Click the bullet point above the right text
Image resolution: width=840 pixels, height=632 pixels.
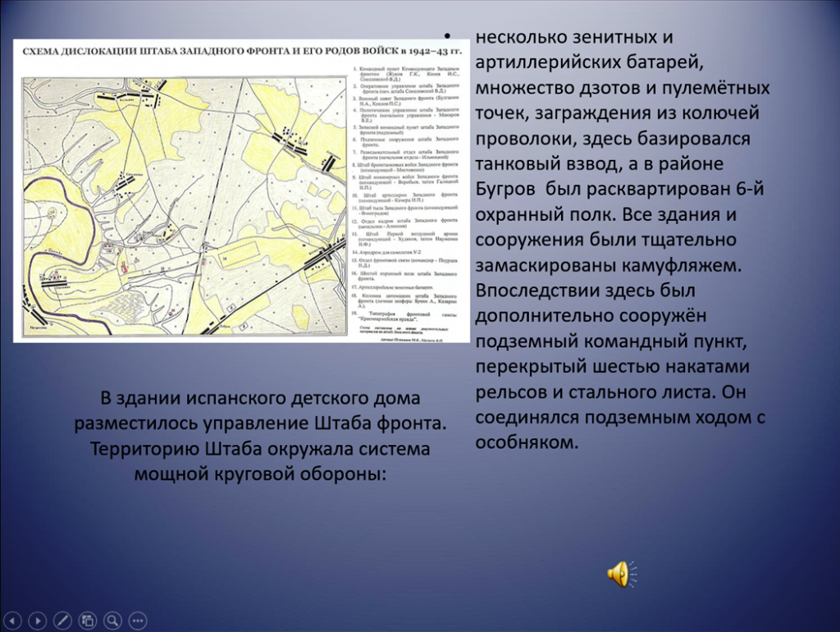click(x=448, y=38)
